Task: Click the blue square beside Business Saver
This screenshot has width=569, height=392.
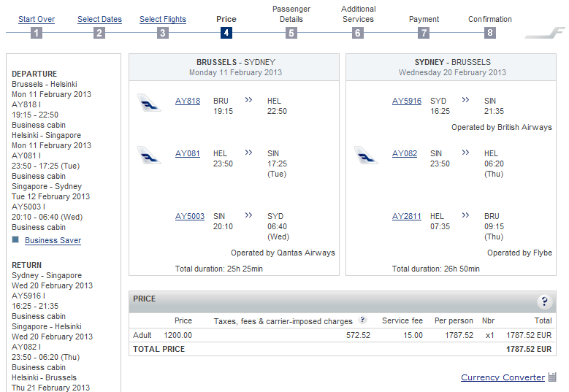Action: 15,239
